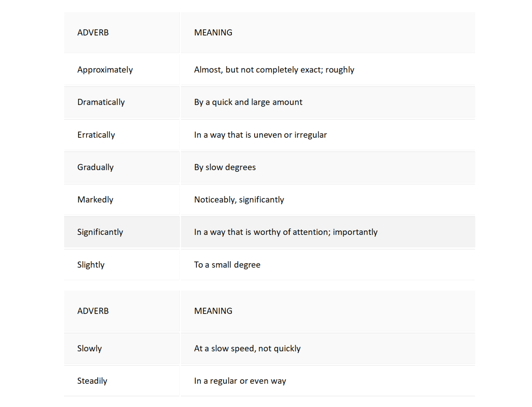Select the 'To a small degree' meaning
Viewport: 532px width, 407px height.
point(227,265)
